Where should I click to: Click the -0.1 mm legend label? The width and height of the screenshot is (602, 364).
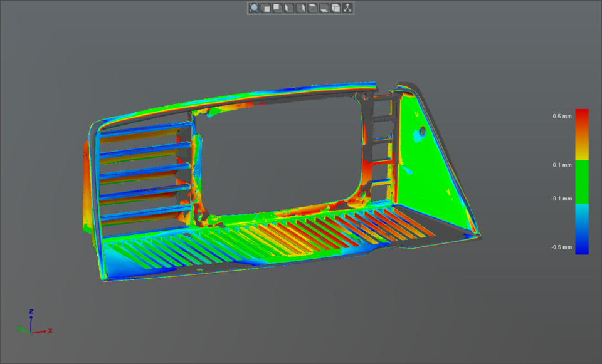point(560,199)
